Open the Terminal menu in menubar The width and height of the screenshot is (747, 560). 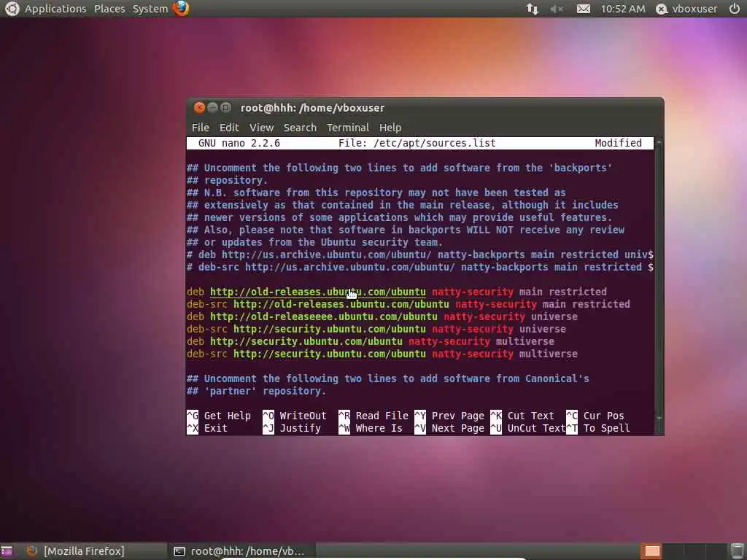click(x=348, y=128)
